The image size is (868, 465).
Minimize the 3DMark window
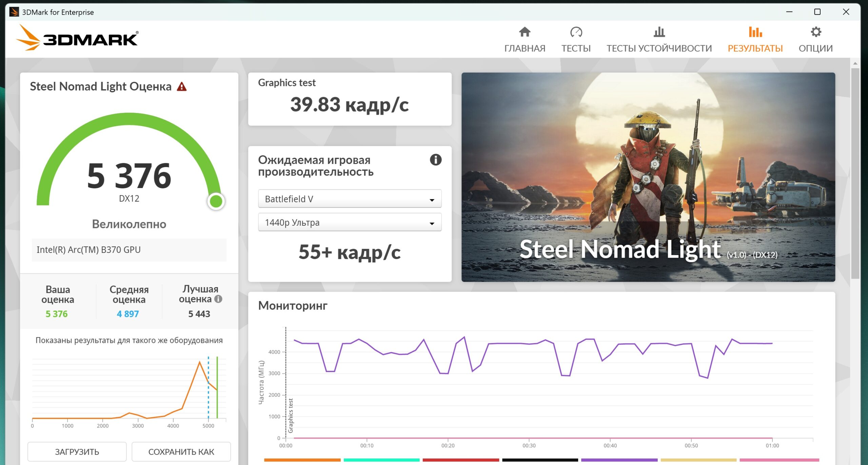click(x=789, y=12)
